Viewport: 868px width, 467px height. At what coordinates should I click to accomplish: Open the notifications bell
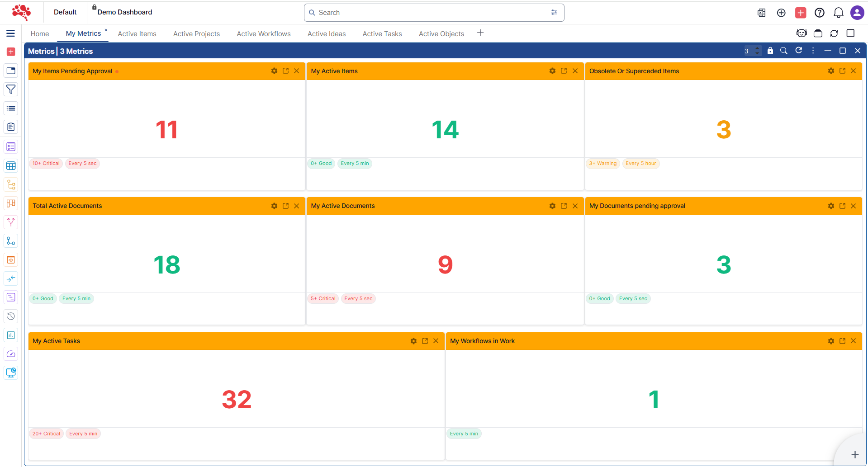[x=838, y=13]
